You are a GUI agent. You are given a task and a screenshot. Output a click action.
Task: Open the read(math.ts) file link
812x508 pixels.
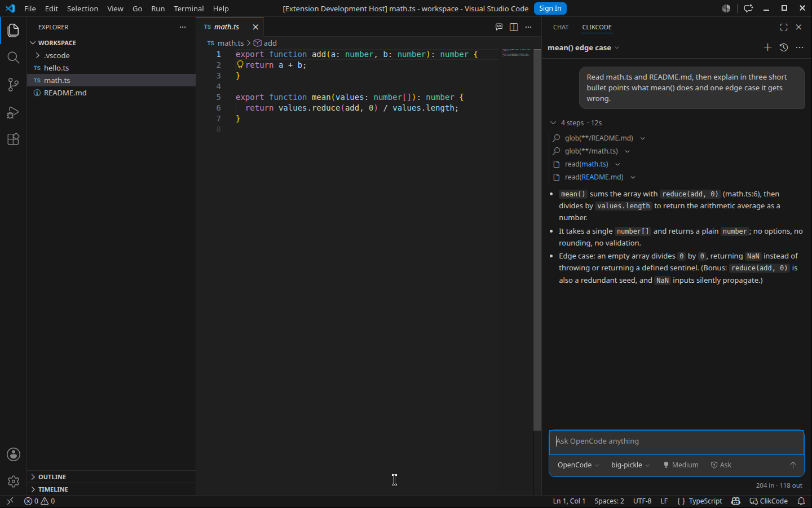click(594, 164)
